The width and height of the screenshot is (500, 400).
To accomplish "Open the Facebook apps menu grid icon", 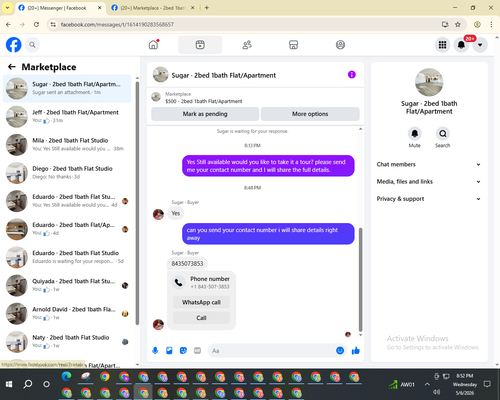I will tap(442, 45).
